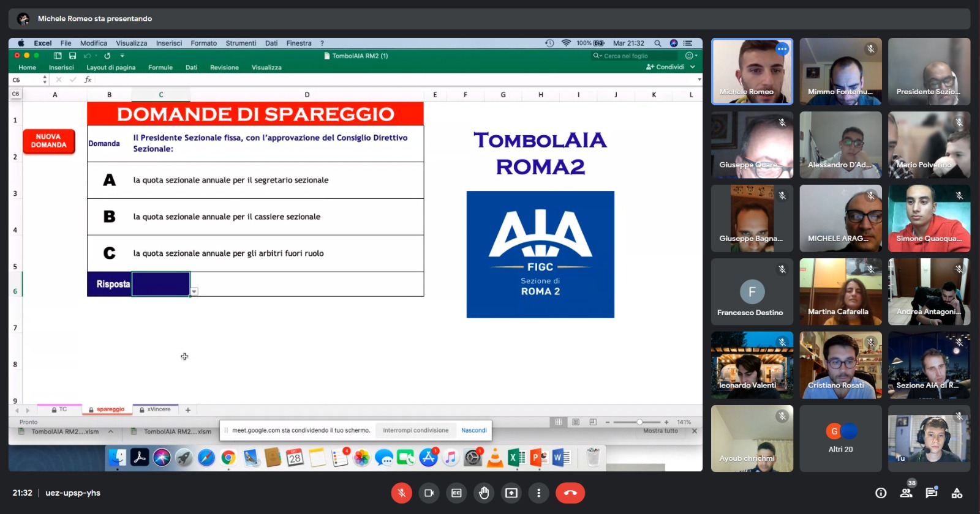This screenshot has height=514, width=980.
Task: Save the workbook with the disk icon
Action: tap(72, 56)
